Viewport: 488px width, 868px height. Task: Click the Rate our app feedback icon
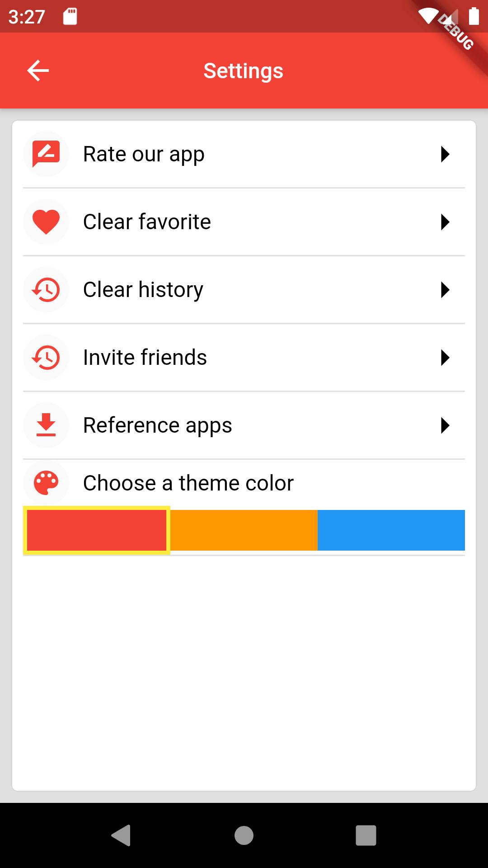click(46, 154)
